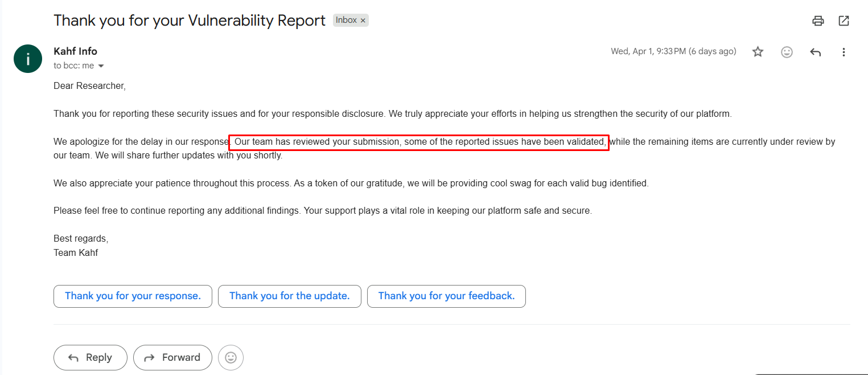Pick the 'Thank you for your feedback.' smart reply
Screen dimensions: 868x375
tap(446, 296)
